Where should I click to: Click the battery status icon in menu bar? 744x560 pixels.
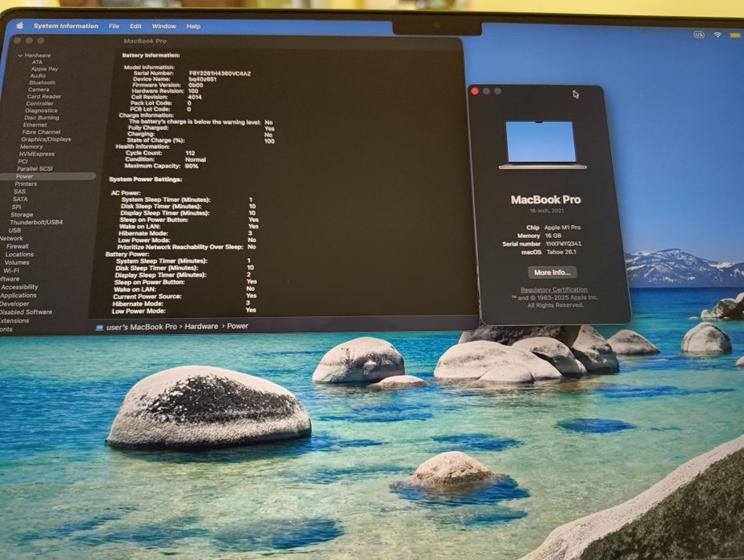click(x=735, y=35)
